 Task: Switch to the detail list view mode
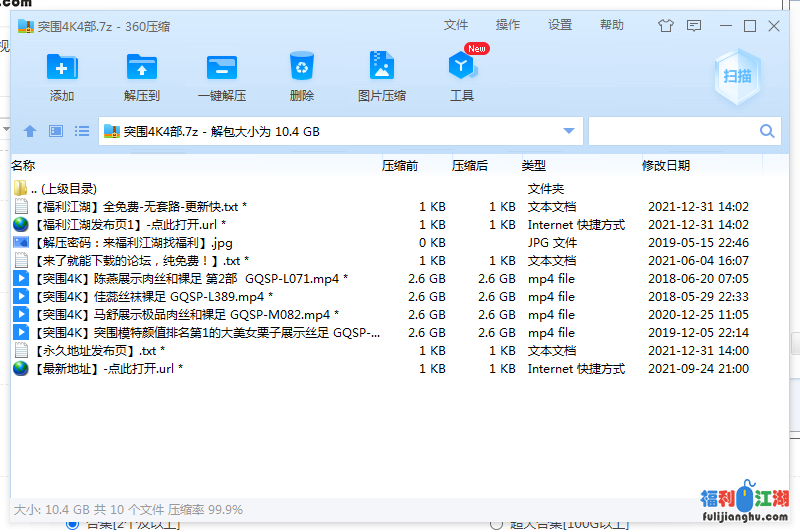(82, 131)
